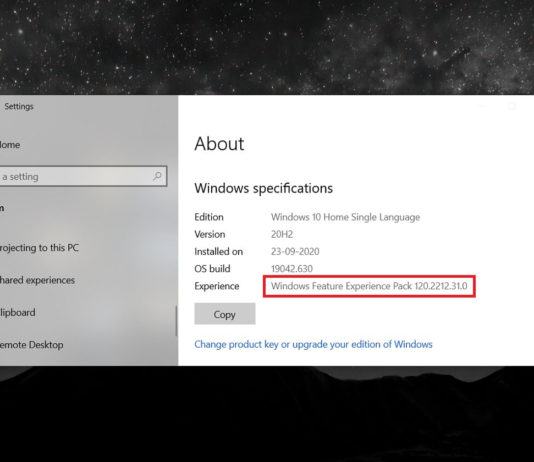Click the OS build label
The image size is (534, 462).
[212, 269]
